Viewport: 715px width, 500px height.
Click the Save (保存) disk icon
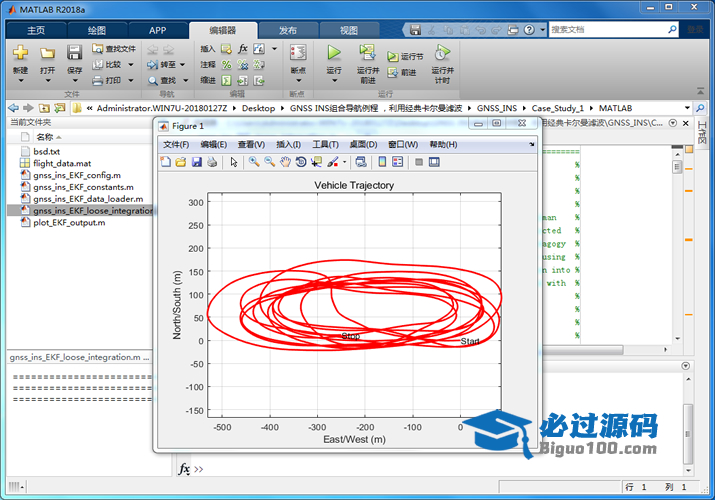[74, 53]
